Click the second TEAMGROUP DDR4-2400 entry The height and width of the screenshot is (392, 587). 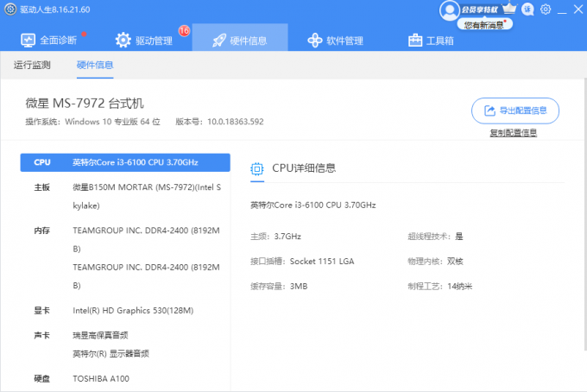(146, 276)
